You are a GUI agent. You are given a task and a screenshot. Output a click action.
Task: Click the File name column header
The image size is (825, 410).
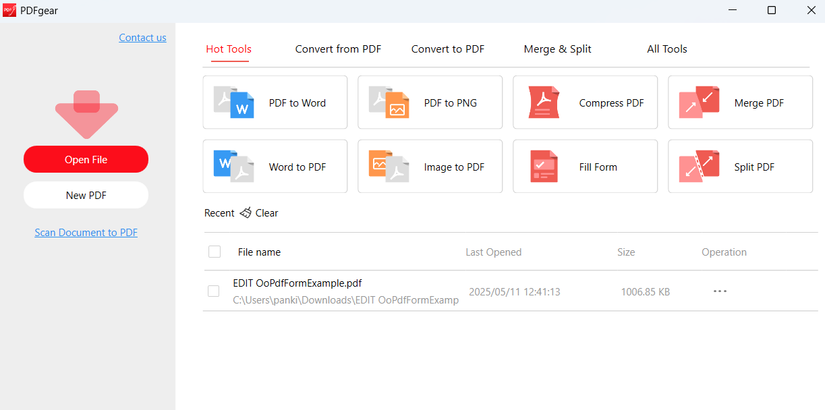coord(259,252)
